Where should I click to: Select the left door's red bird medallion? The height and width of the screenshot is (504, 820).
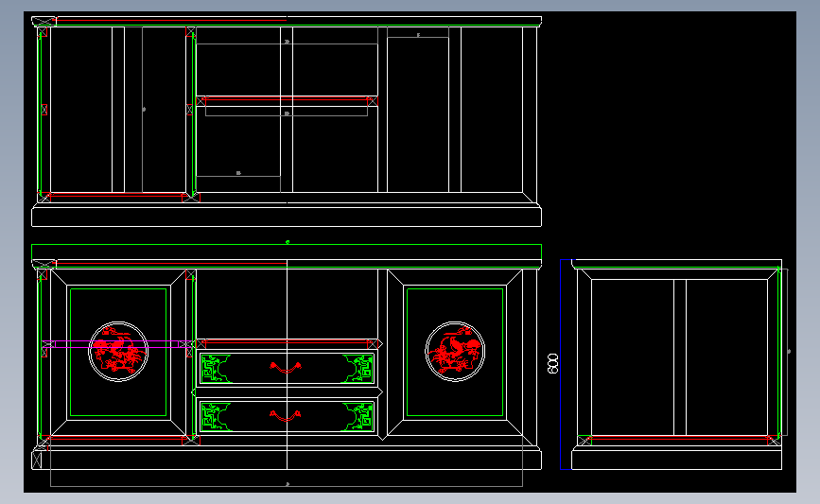[118, 352]
